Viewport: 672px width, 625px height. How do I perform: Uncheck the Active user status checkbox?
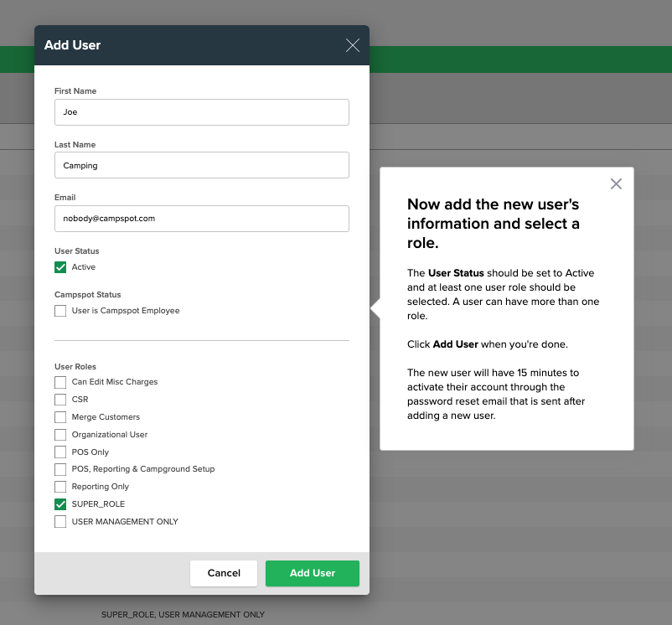(x=60, y=268)
